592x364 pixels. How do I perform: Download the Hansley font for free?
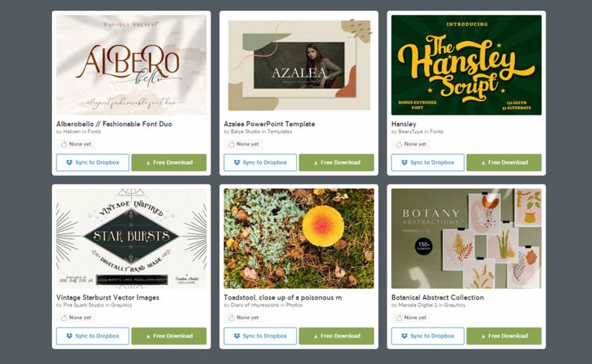504,162
